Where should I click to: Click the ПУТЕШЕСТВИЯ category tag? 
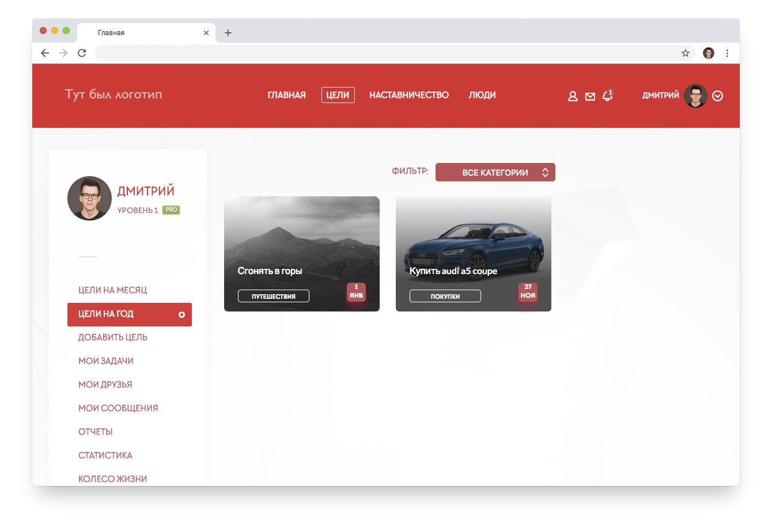pyautogui.click(x=274, y=296)
